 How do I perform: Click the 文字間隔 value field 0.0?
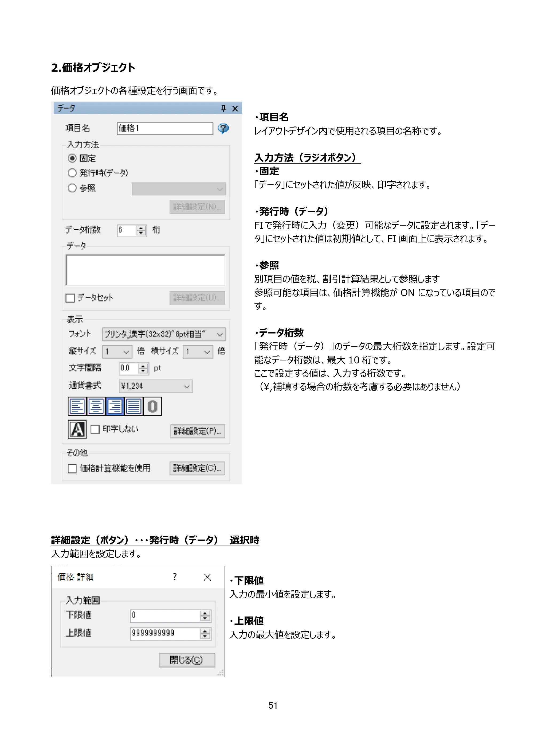(x=129, y=369)
